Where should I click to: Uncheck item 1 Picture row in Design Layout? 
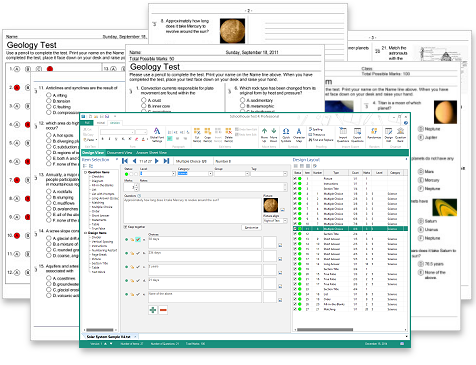tap(295, 179)
